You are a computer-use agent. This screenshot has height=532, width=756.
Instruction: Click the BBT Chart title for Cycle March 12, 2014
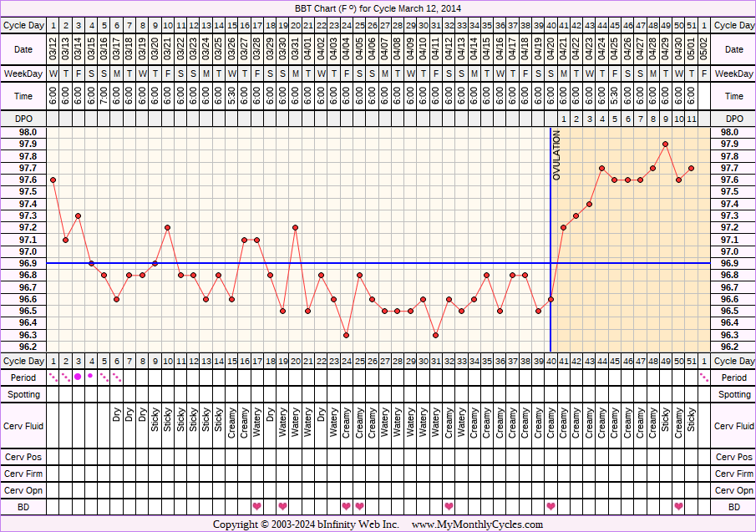click(378, 8)
